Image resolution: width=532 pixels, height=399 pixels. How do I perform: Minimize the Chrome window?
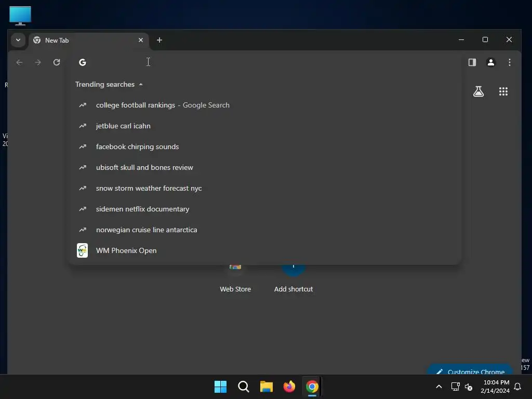pyautogui.click(x=461, y=39)
